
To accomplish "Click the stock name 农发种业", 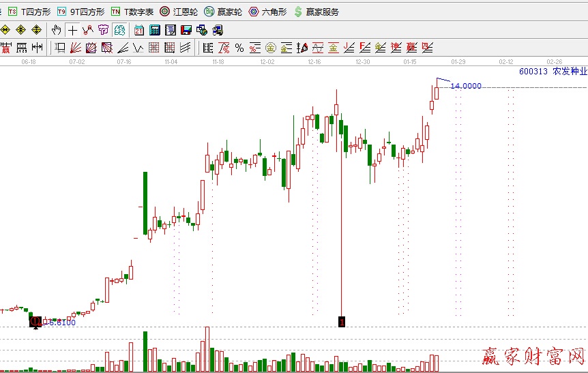I will (570, 71).
